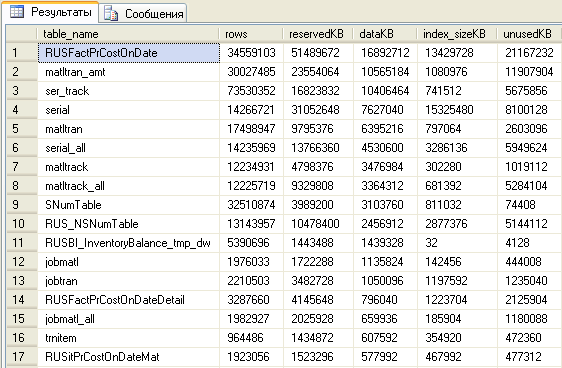Screen dimensions: 562x368
Task: Select reservedKB value 10478400
Action: pos(318,224)
